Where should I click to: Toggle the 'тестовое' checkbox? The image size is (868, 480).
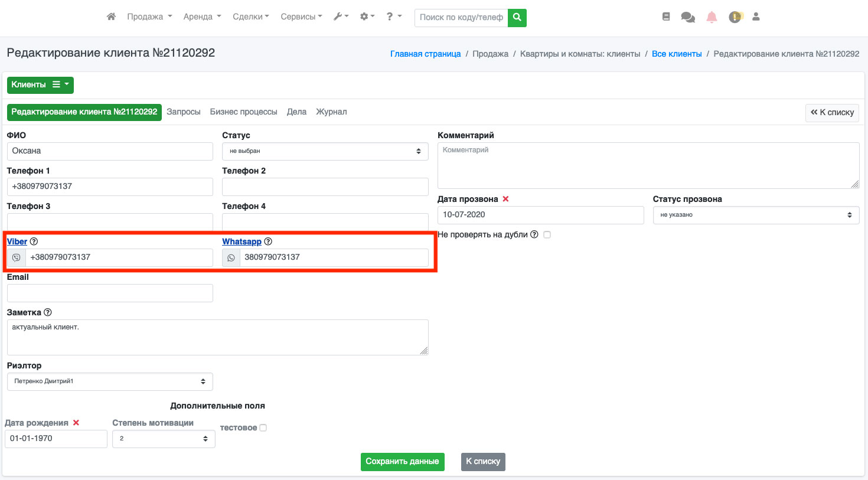[x=263, y=427]
